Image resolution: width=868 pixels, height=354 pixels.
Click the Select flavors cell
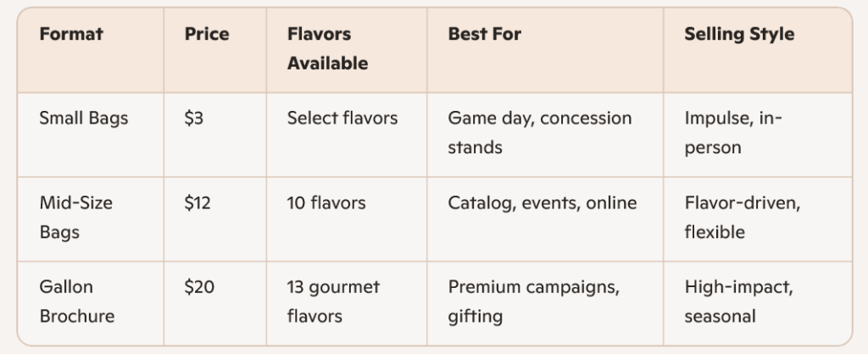pos(342,119)
